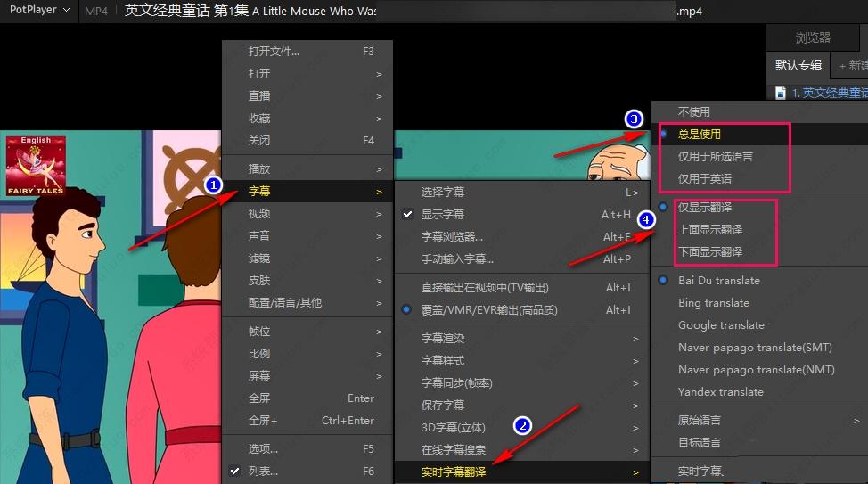Switch to the 浏览器 tab
The height and width of the screenshot is (484, 868).
point(813,37)
